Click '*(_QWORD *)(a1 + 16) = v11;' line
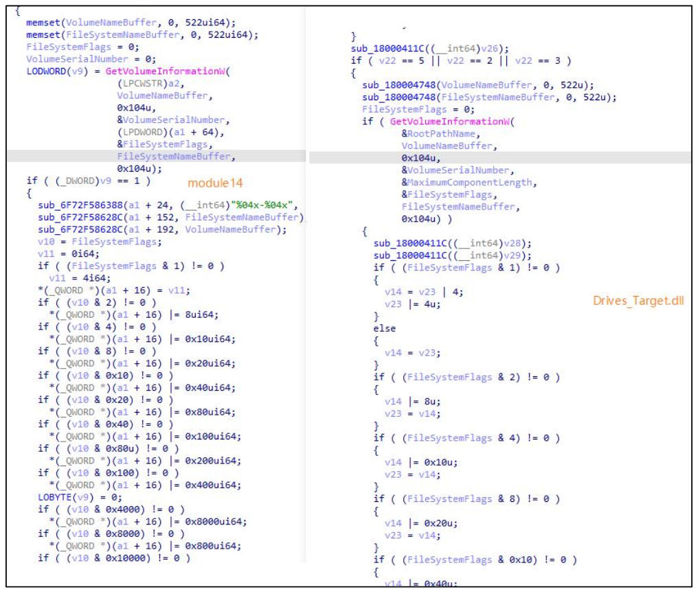Image resolution: width=700 pixels, height=596 pixels. (x=114, y=290)
